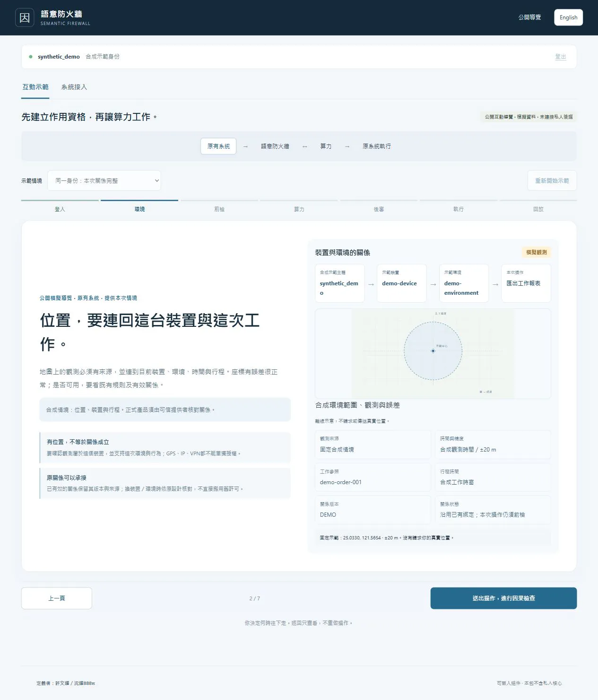The width and height of the screenshot is (598, 700).
Task: Go to the 回放 progress step
Action: 538,206
